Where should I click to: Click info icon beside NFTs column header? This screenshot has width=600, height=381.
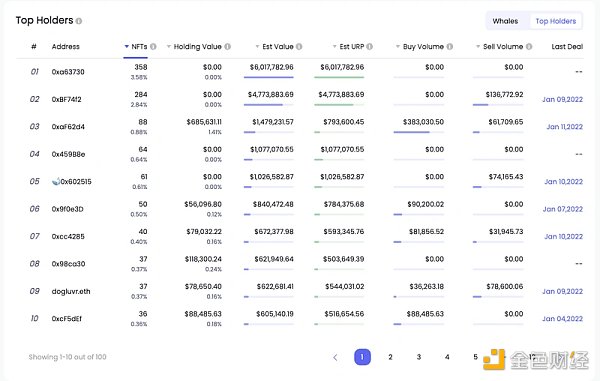153,47
